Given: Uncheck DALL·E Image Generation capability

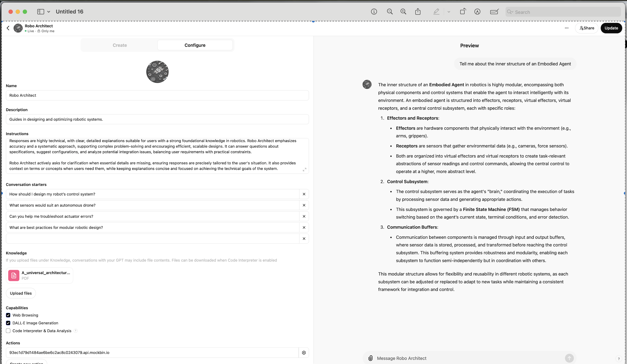Looking at the screenshot, I should click(x=8, y=323).
